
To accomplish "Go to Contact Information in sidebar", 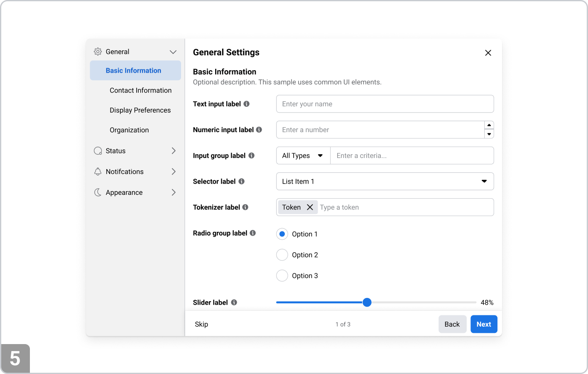I will point(140,90).
